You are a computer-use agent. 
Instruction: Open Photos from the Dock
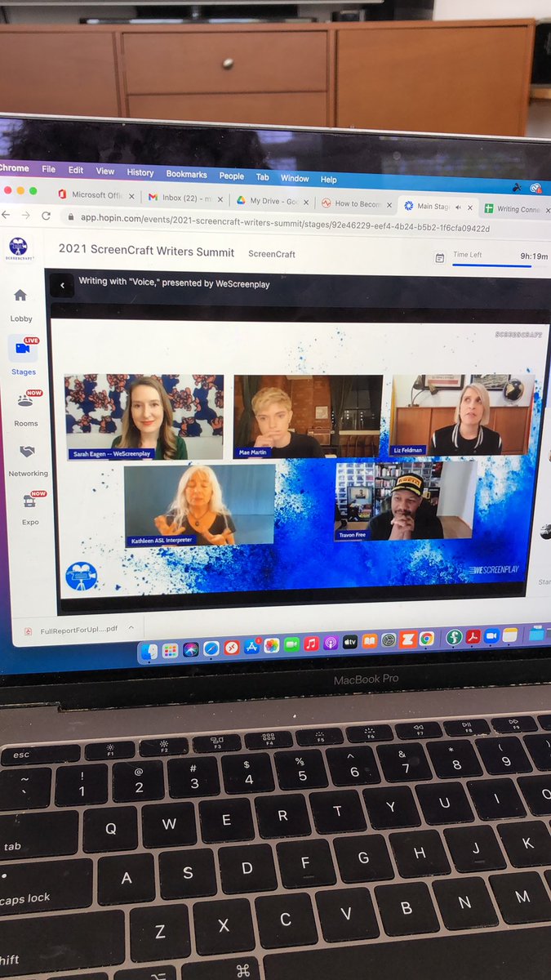(x=272, y=646)
